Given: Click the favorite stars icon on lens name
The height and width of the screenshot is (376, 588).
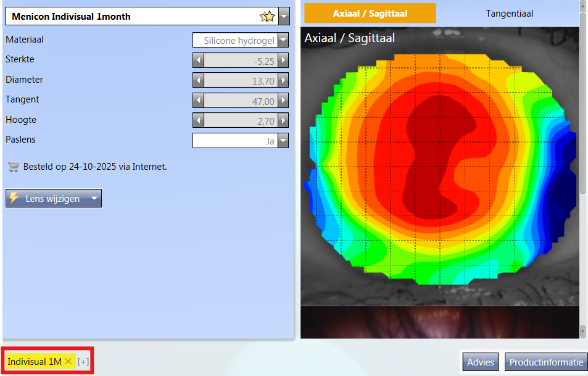Looking at the screenshot, I should tap(267, 17).
